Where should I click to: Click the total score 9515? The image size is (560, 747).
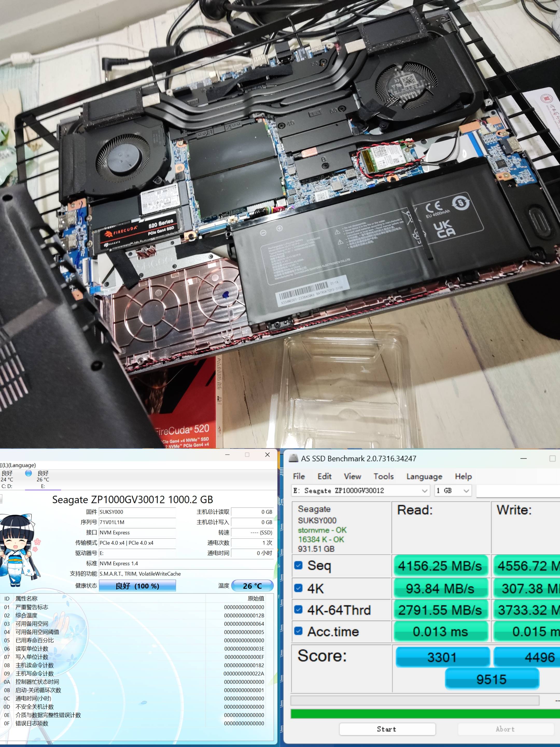click(492, 679)
